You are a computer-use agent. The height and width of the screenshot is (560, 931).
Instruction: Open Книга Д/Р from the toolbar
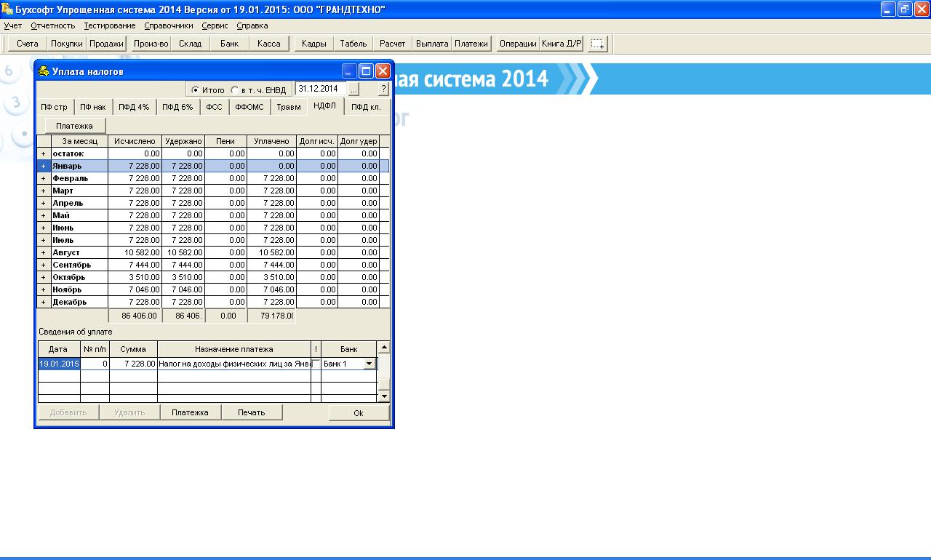[x=561, y=44]
